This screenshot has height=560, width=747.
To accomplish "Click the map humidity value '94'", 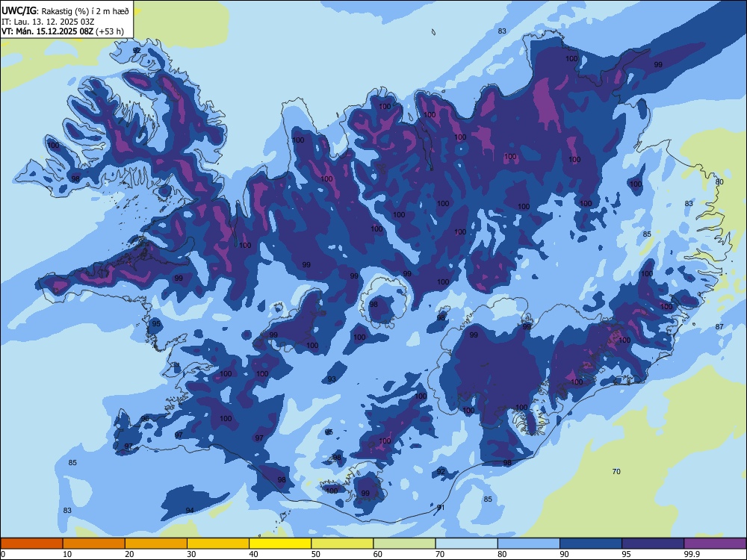I will point(190,511).
